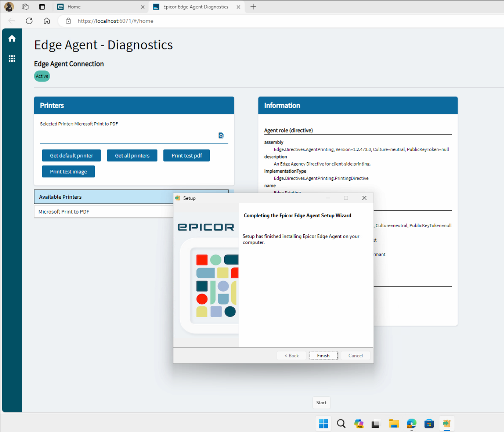Switch to the Home tab
Screen dimensions: 504x432
coord(100,7)
